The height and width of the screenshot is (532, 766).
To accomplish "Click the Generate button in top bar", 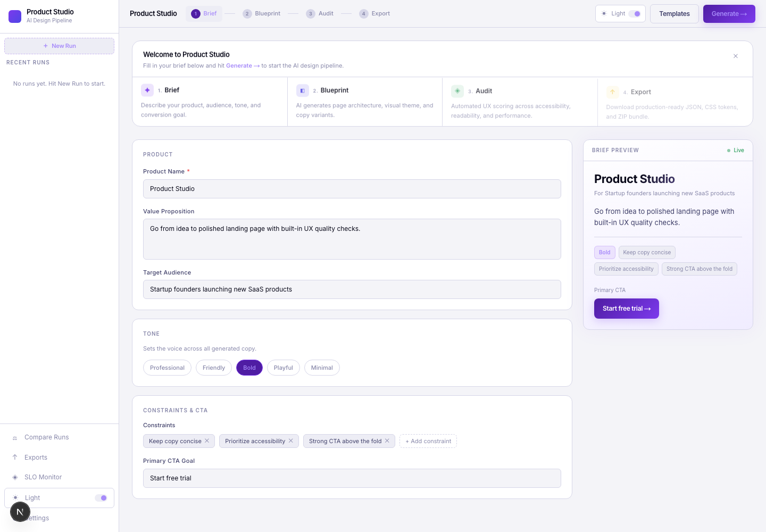I will pyautogui.click(x=729, y=14).
